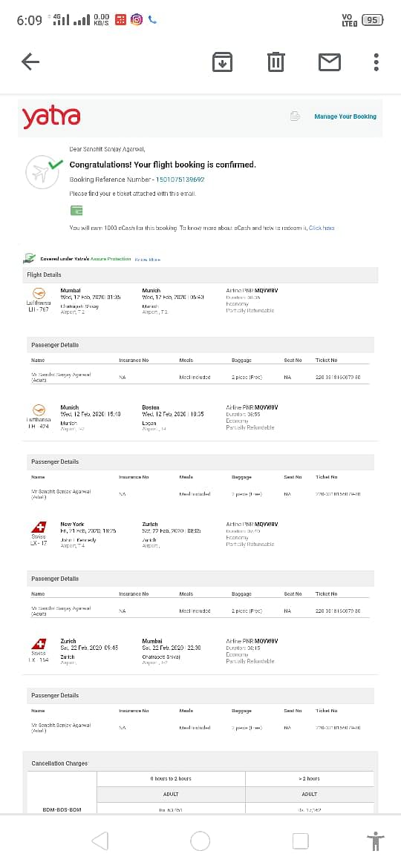
Task: Mark the email unread via the envelope icon
Action: (330, 62)
